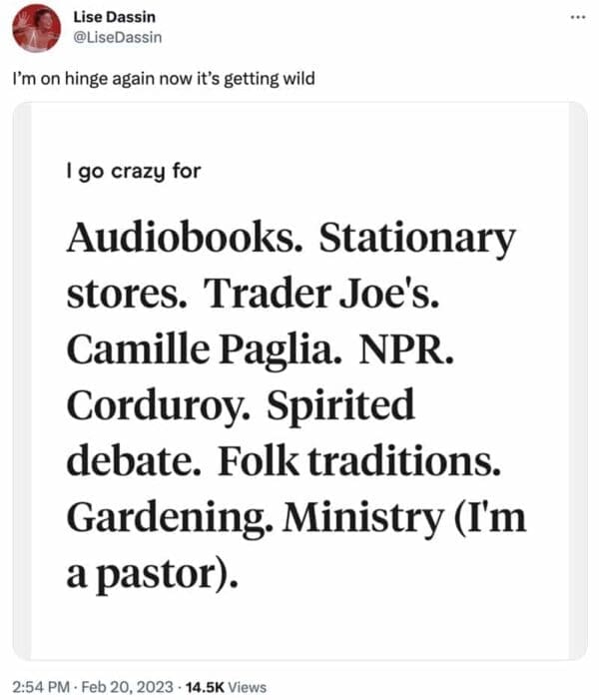Click Lise Dassin's profile avatar
This screenshot has height=700, width=599.
pyautogui.click(x=37, y=28)
